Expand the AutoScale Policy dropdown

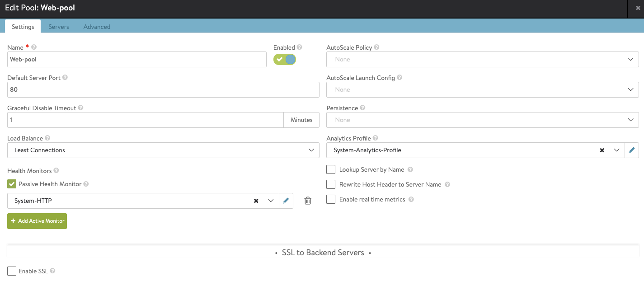coord(482,60)
